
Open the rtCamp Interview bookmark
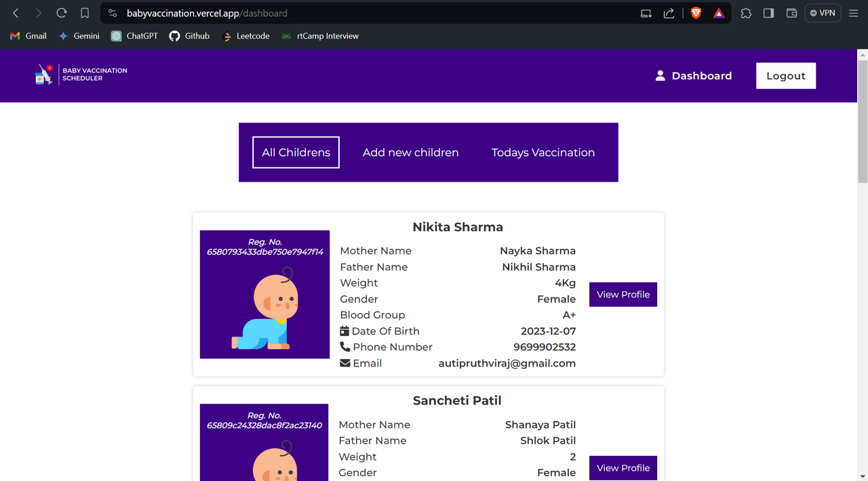click(320, 36)
